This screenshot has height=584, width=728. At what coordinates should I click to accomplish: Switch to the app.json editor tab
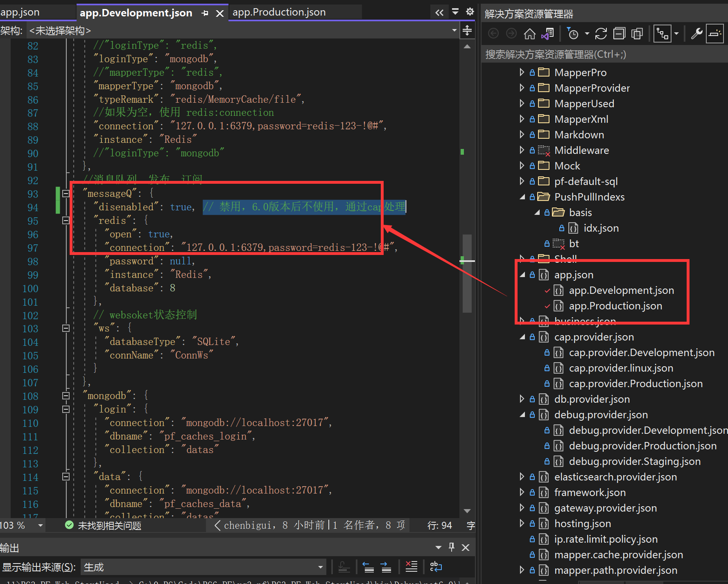pyautogui.click(x=20, y=12)
